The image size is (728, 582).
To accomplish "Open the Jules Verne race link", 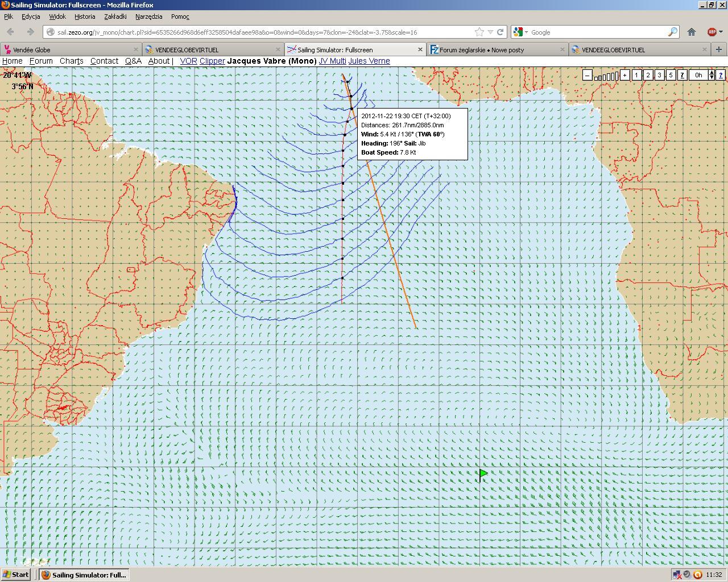I will [369, 61].
